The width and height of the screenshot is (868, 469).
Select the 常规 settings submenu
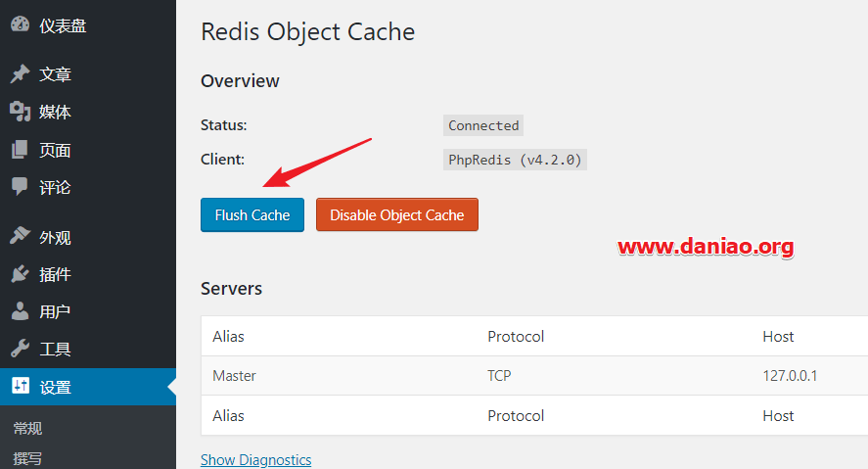[27, 428]
